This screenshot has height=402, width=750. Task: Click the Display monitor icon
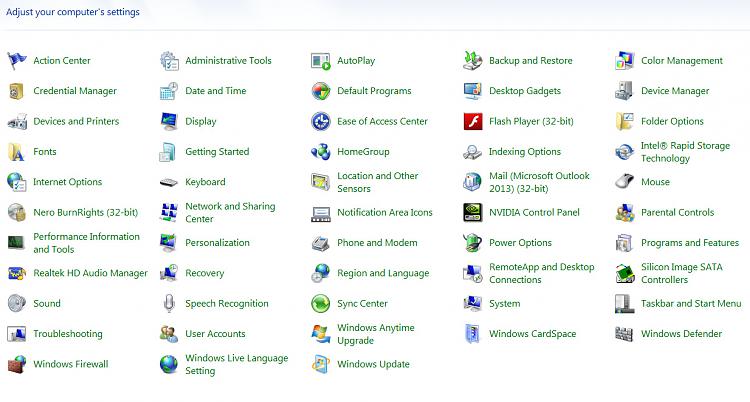[x=169, y=122]
